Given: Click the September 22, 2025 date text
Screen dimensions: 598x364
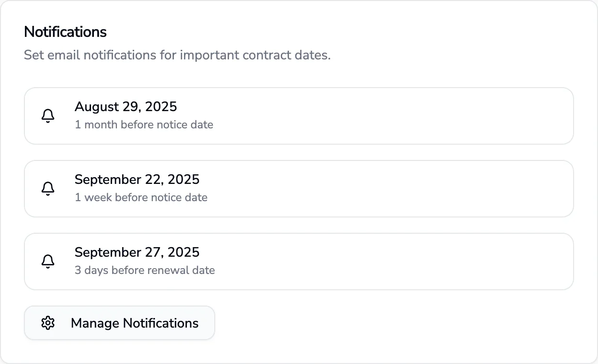Looking at the screenshot, I should (x=137, y=180).
